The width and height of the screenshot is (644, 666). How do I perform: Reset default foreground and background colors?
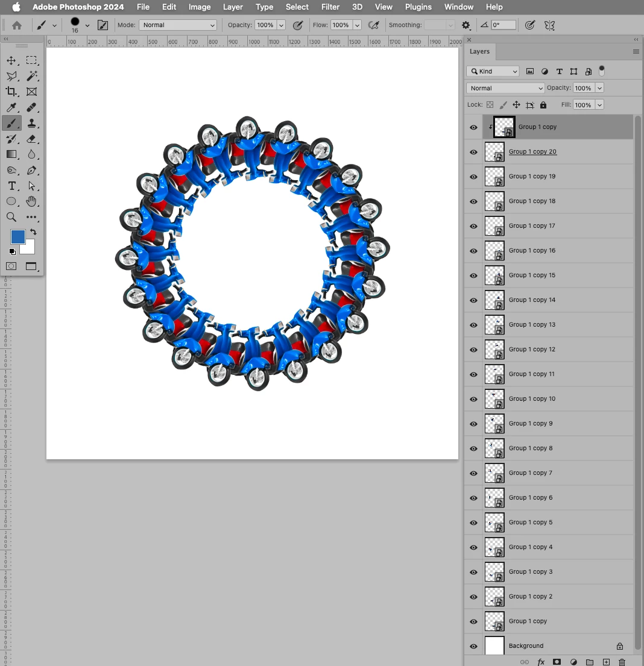pos(12,252)
